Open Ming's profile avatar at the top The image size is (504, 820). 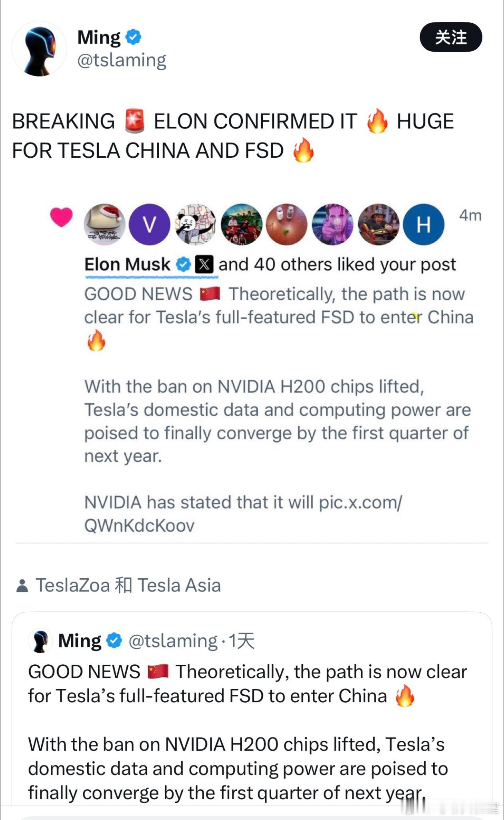[39, 48]
